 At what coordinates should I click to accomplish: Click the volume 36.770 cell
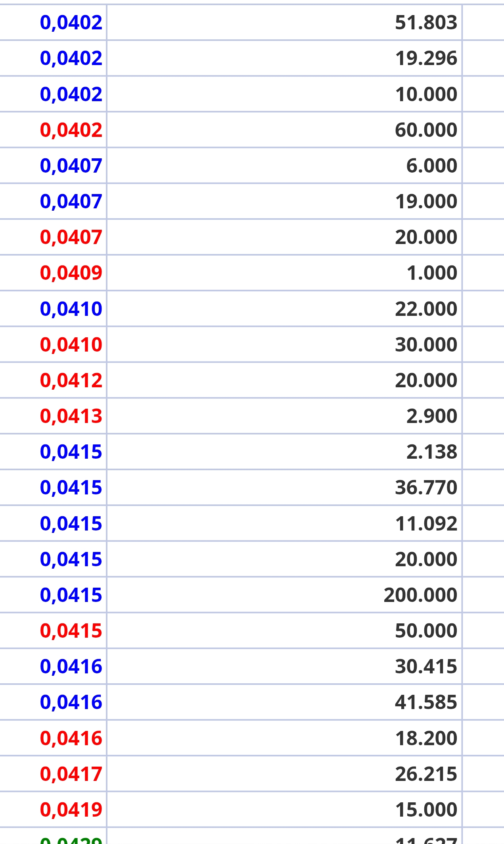click(x=426, y=488)
